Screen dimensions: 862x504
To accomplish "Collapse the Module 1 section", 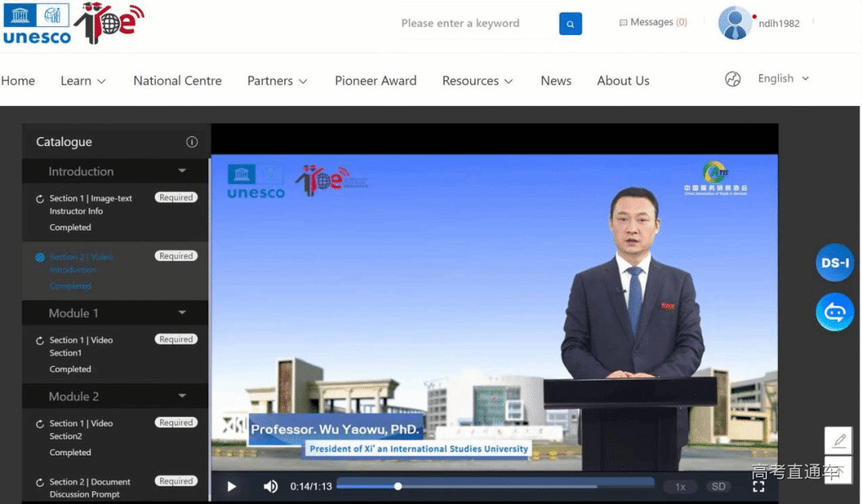I will [182, 313].
